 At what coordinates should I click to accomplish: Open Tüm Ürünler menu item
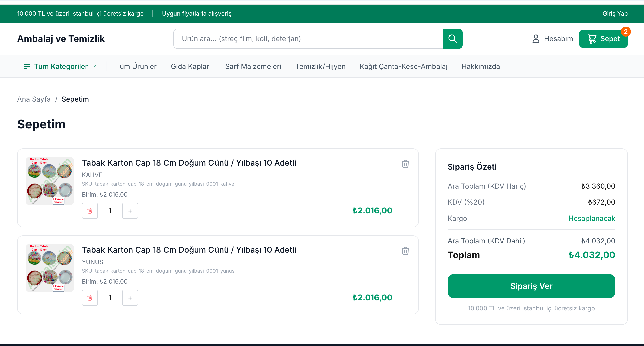pyautogui.click(x=136, y=66)
